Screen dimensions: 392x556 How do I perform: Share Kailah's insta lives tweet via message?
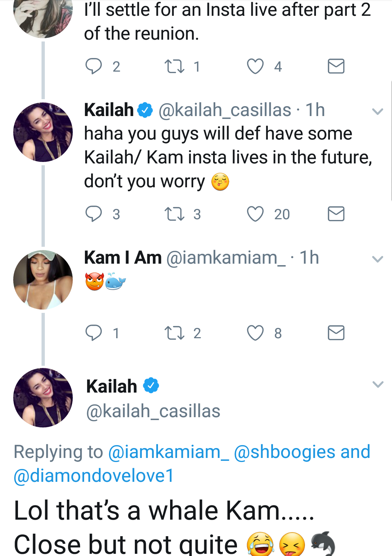coord(336,214)
